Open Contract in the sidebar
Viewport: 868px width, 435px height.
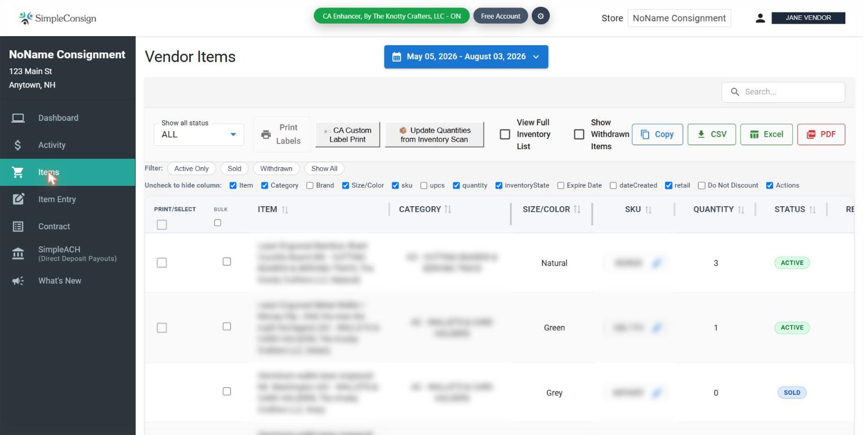coord(68,227)
